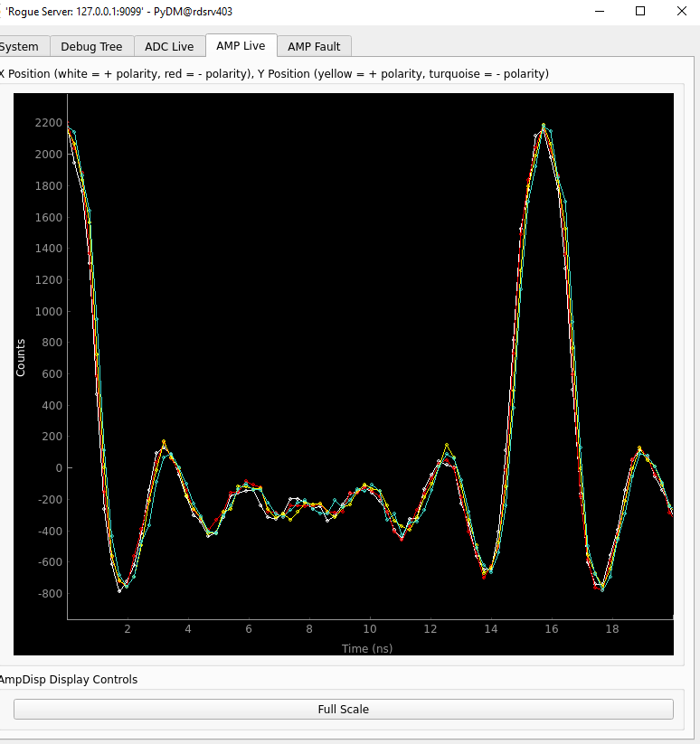Click the 10 tick on the time axis

[x=369, y=629]
